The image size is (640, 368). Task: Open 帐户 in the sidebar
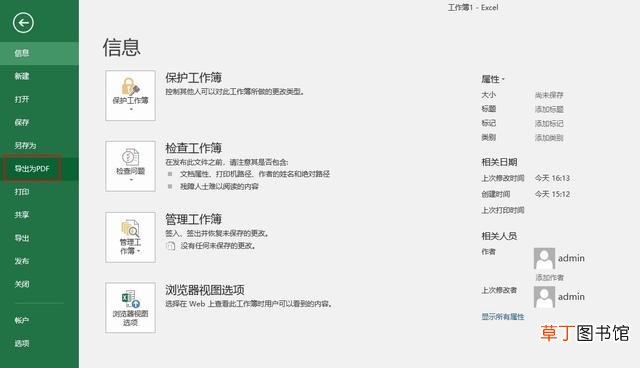coord(39,320)
